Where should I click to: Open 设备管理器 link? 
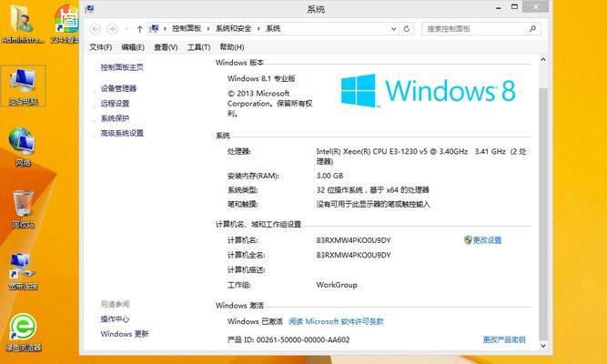click(x=118, y=88)
